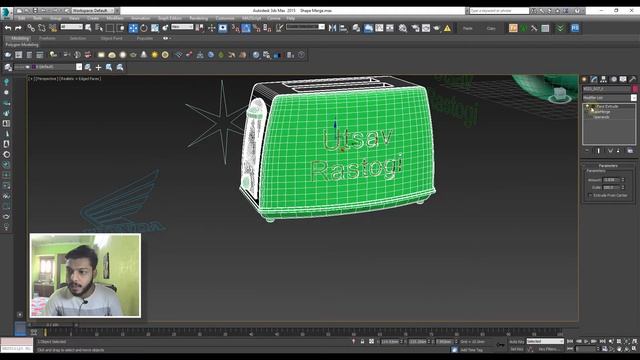This screenshot has height=360, width=640.
Task: Open the Align tool
Action: tap(343, 28)
